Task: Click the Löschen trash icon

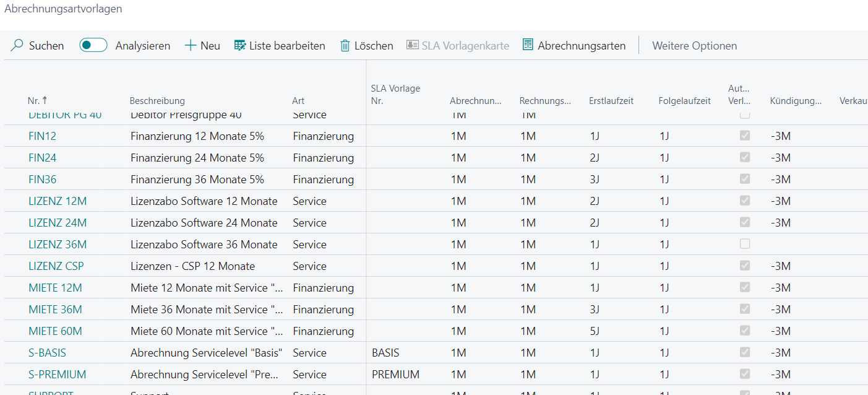Action: coord(345,45)
